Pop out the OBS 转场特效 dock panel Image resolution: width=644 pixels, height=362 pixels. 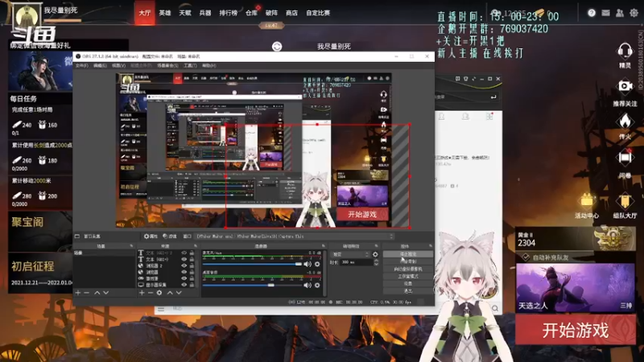pyautogui.click(x=376, y=246)
